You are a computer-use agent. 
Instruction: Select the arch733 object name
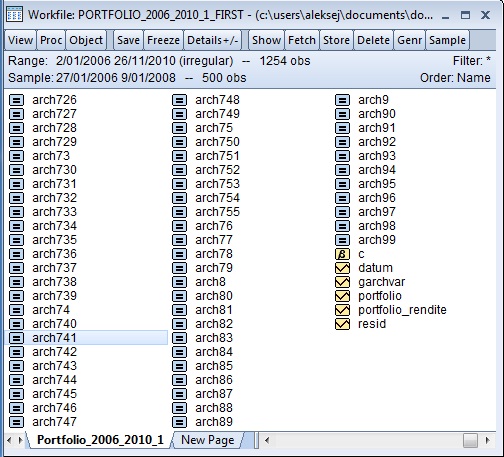[54, 212]
